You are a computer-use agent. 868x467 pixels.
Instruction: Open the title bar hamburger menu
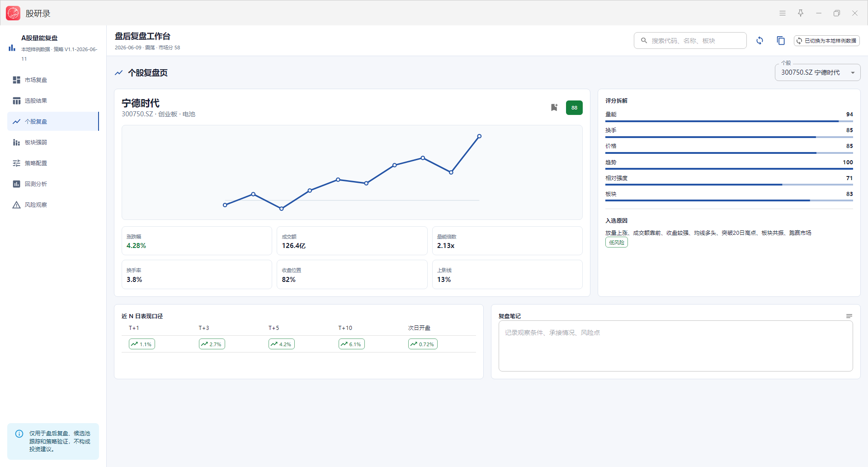click(x=783, y=13)
